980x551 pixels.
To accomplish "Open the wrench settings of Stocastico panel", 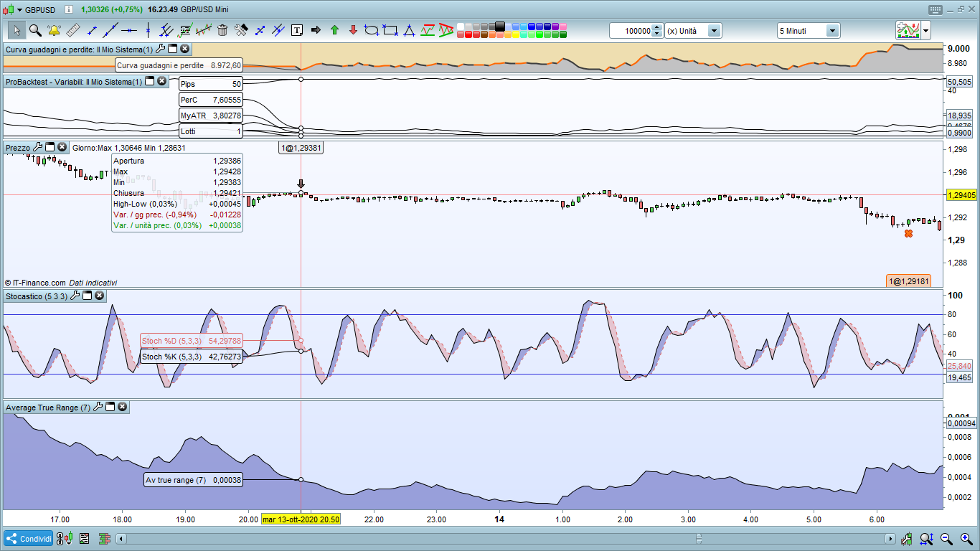I will coord(75,296).
